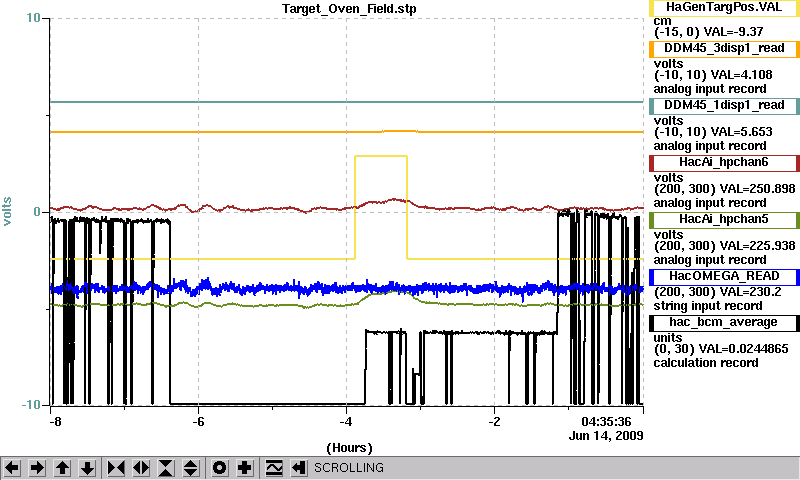
Task: Click the Jun 14, 2009 date
Action: (606, 436)
